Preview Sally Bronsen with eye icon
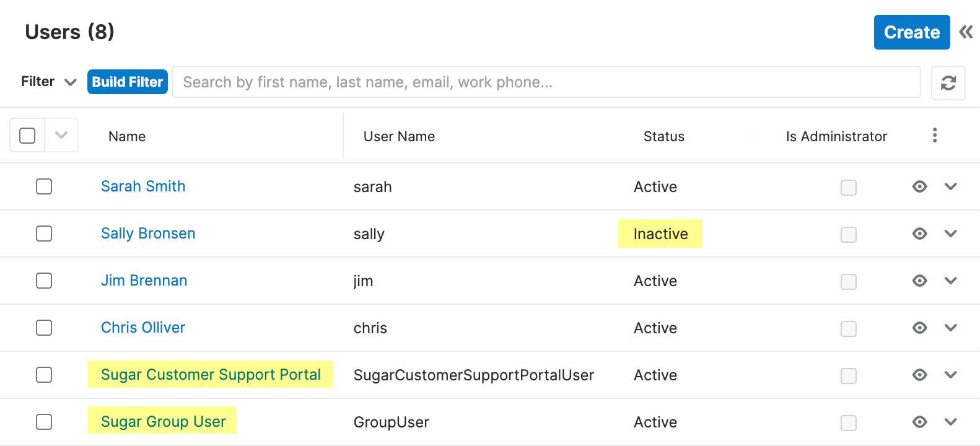The height and width of the screenshot is (446, 980). tap(919, 234)
